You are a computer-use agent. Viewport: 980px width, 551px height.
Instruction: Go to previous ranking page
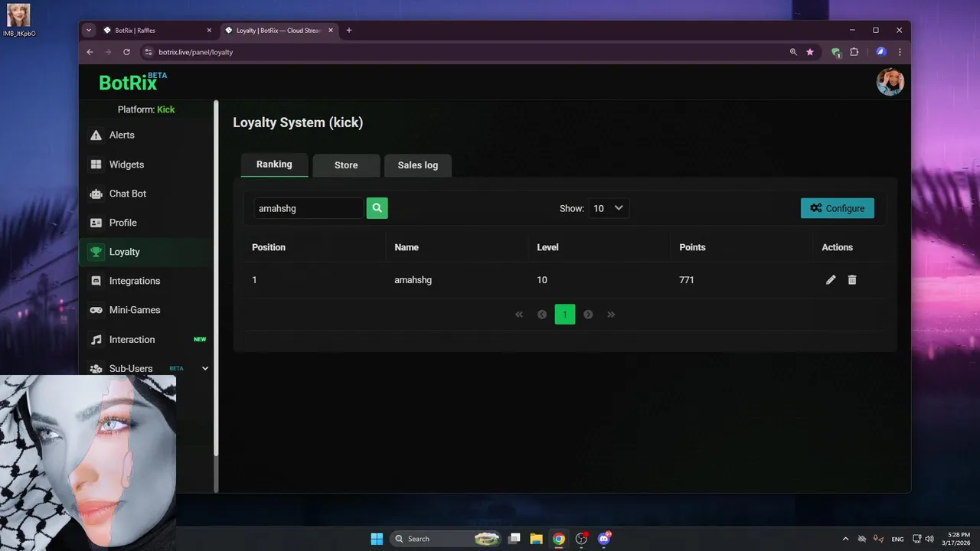tap(542, 315)
